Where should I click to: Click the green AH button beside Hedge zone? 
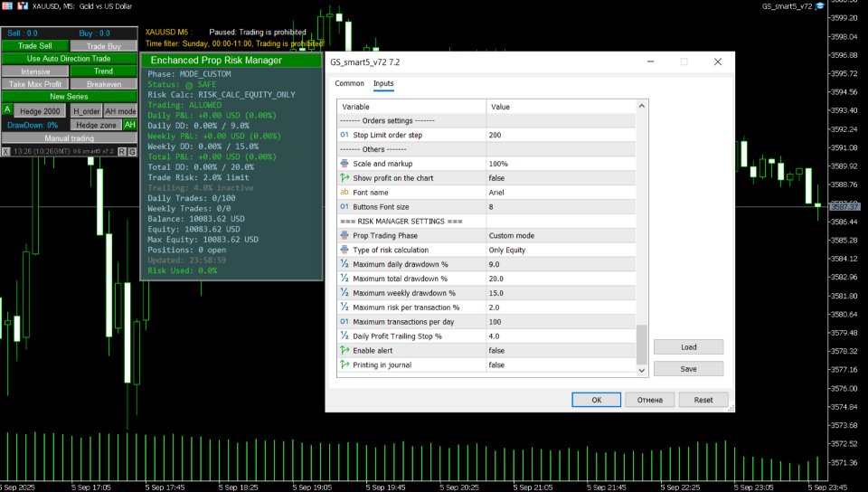click(130, 125)
